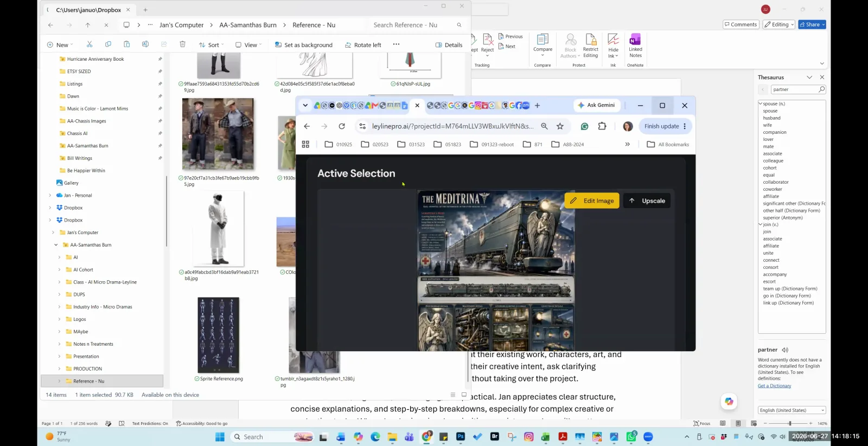This screenshot has height=446, width=868.
Task: Select the Notes n Treatments folder
Action: tap(93, 344)
